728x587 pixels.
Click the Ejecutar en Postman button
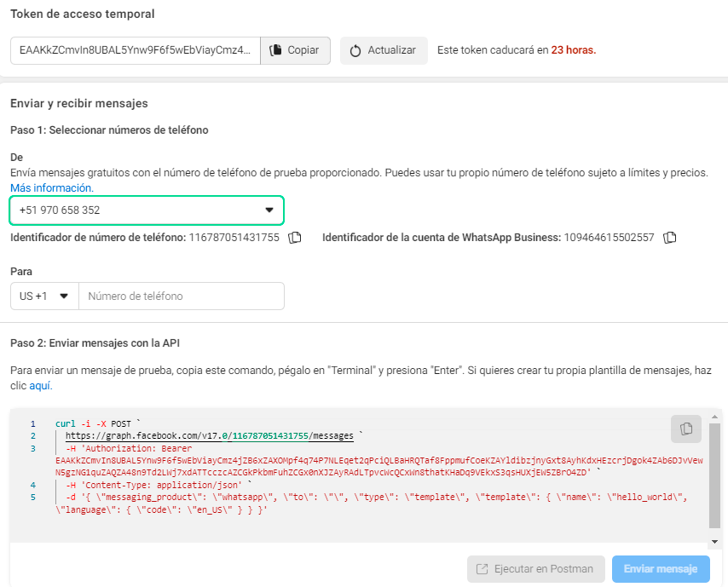535,569
